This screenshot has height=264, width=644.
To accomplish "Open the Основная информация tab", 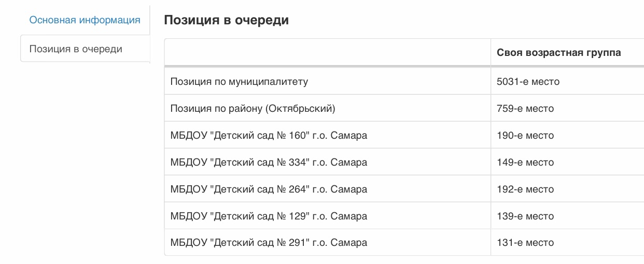I will tap(85, 20).
